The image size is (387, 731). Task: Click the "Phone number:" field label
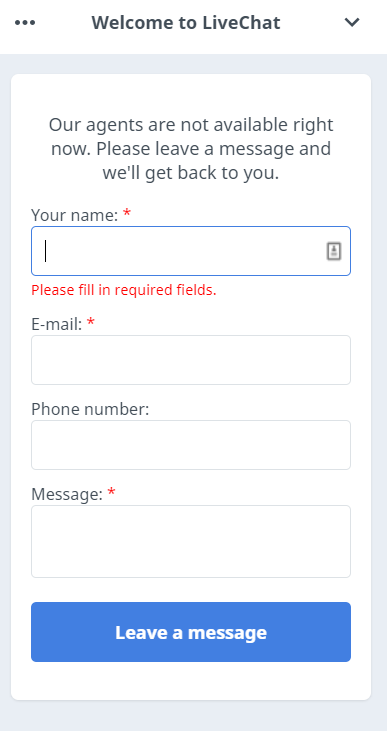coord(90,409)
